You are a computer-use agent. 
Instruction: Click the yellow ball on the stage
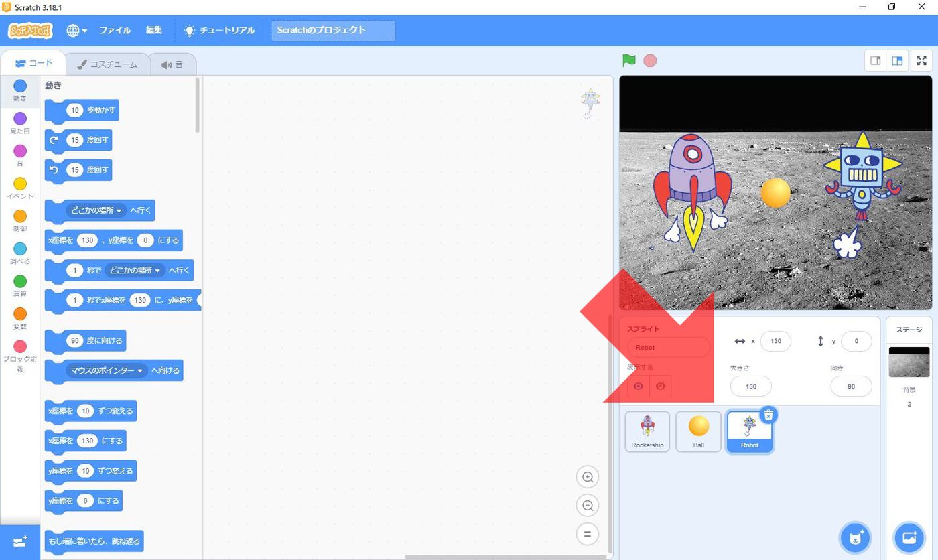(776, 193)
